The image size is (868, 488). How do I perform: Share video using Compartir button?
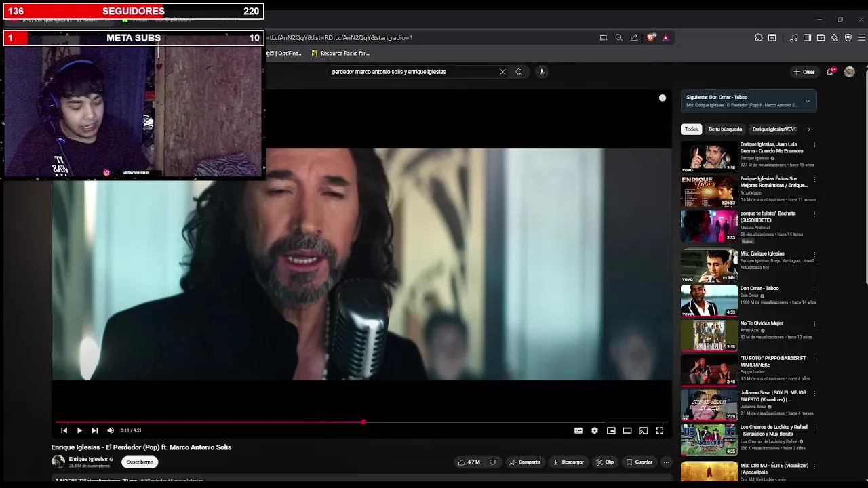(525, 462)
